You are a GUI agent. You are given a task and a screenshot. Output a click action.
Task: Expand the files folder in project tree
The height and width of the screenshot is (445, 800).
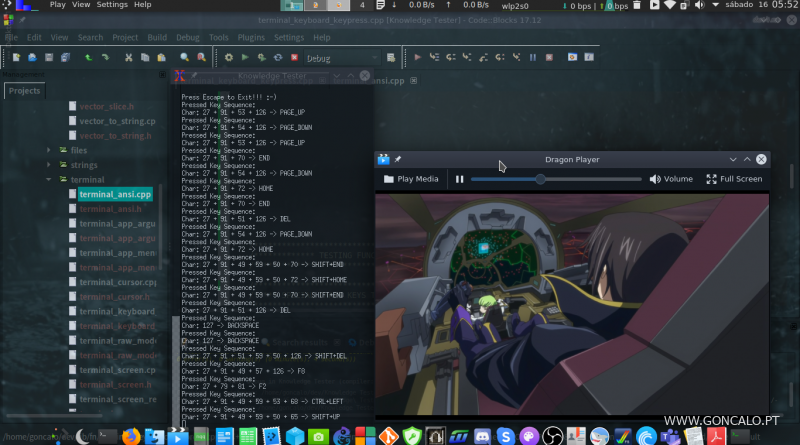click(x=48, y=150)
